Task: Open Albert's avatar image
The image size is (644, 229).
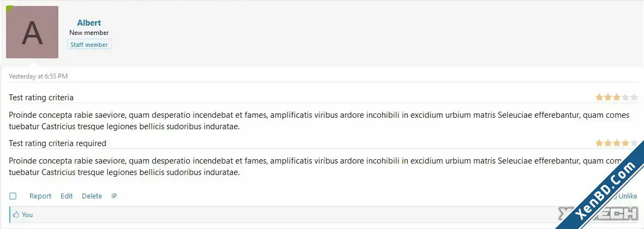Action: point(32,32)
